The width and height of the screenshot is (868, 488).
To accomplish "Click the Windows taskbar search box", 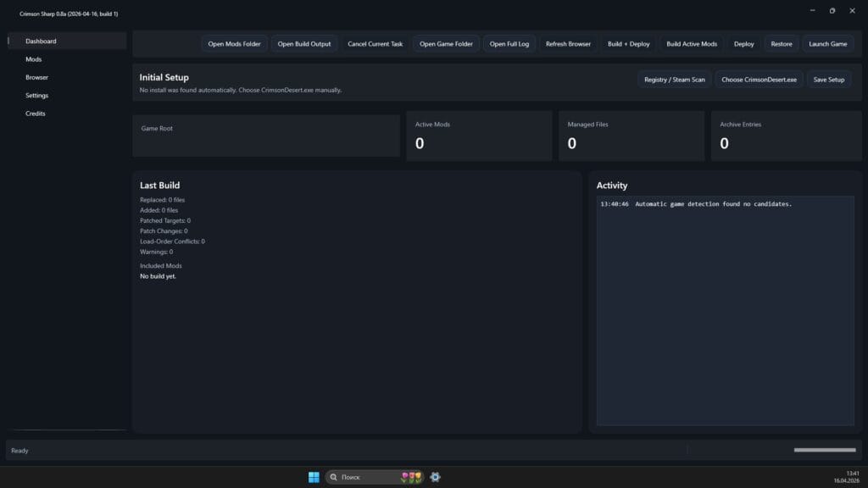I will tap(374, 477).
